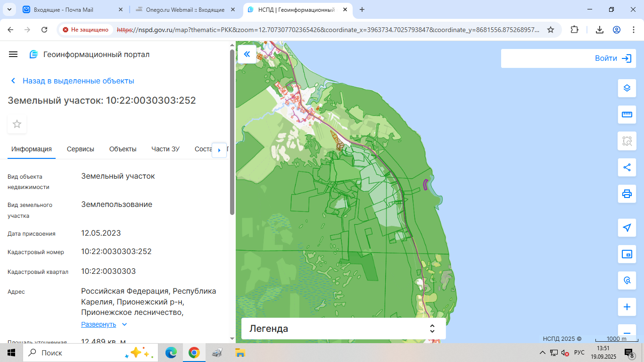Viewport: 644px width, 362px height.
Task: Share the map via share icon
Action: 627,167
